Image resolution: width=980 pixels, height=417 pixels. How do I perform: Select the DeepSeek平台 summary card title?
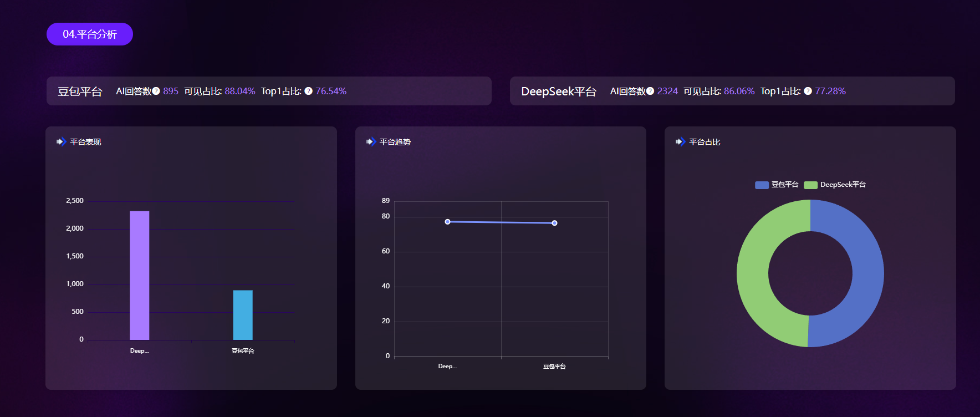click(558, 91)
